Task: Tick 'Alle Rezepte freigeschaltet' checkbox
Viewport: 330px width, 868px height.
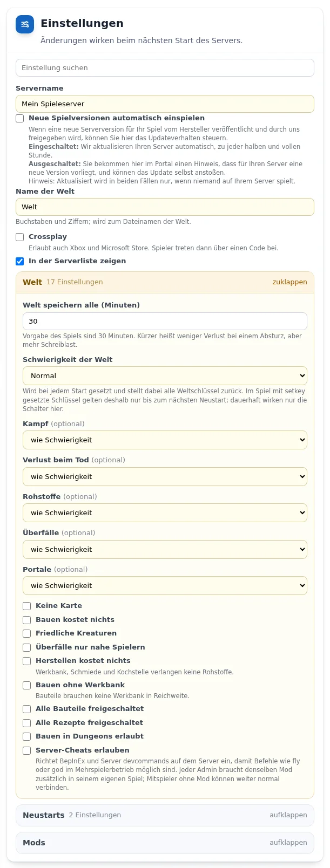Action: pos(27,723)
